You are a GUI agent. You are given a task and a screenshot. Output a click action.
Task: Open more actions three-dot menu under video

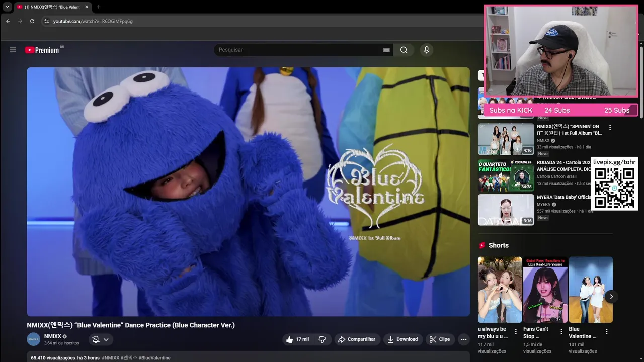[x=463, y=339]
